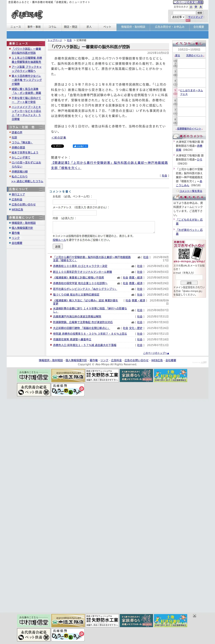Click the X ポスト share button
Screen dimensions: 215x644
[x=58, y=146]
